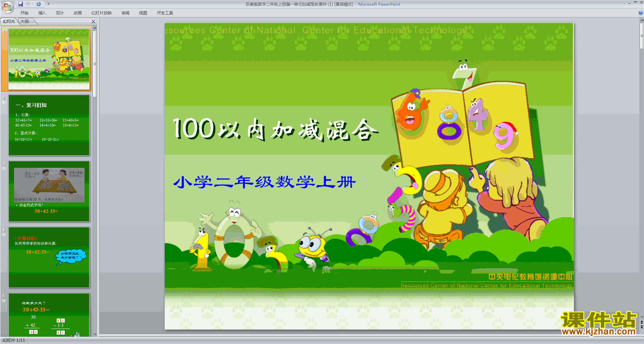Click the open yellow book picture on slide

click(x=463, y=124)
